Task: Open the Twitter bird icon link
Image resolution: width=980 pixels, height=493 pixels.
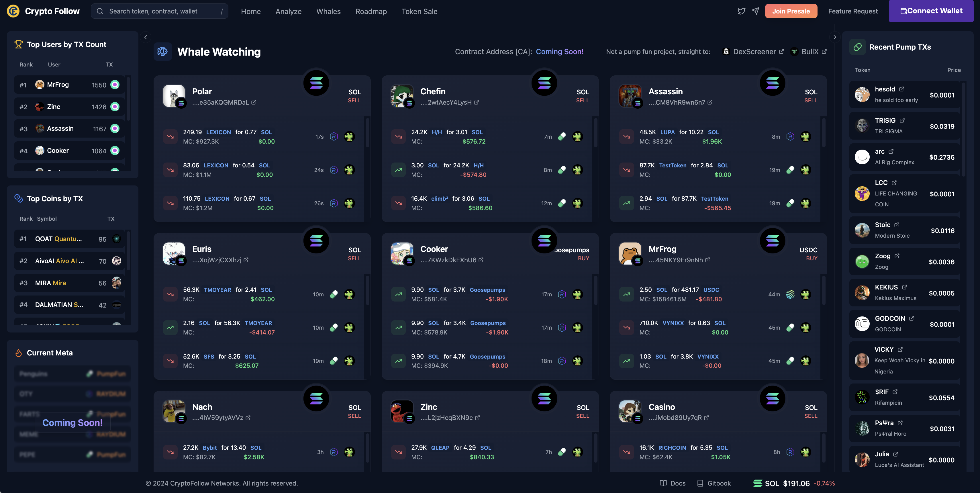Action: (741, 11)
